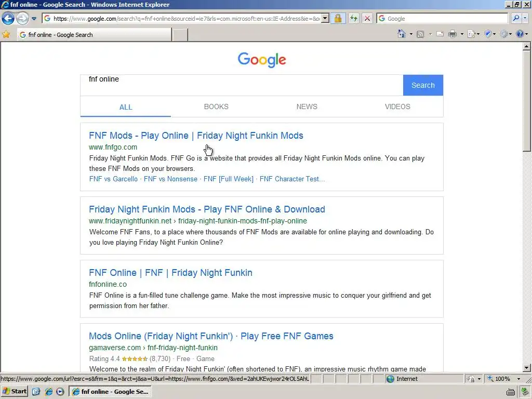Open the Safety shield menu
The width and height of the screenshot is (532, 399).
click(490, 34)
